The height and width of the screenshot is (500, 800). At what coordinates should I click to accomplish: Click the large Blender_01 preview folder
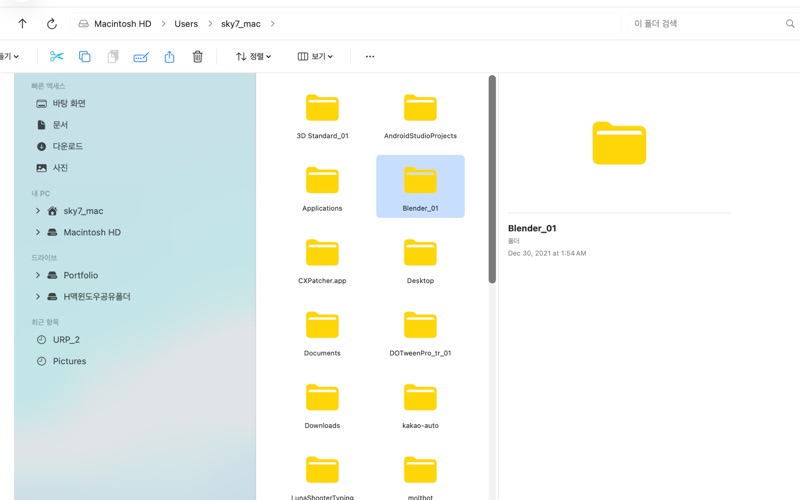[x=619, y=143]
